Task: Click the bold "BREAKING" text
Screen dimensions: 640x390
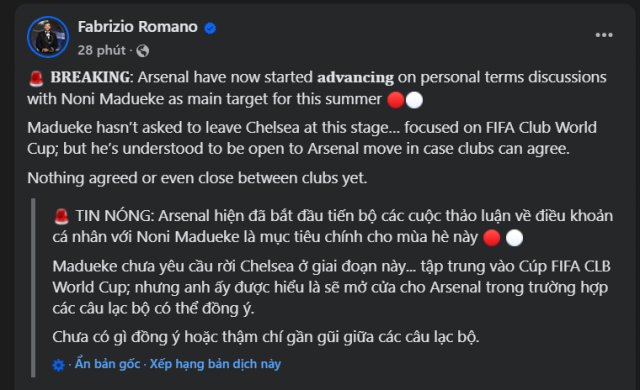Action: point(90,77)
